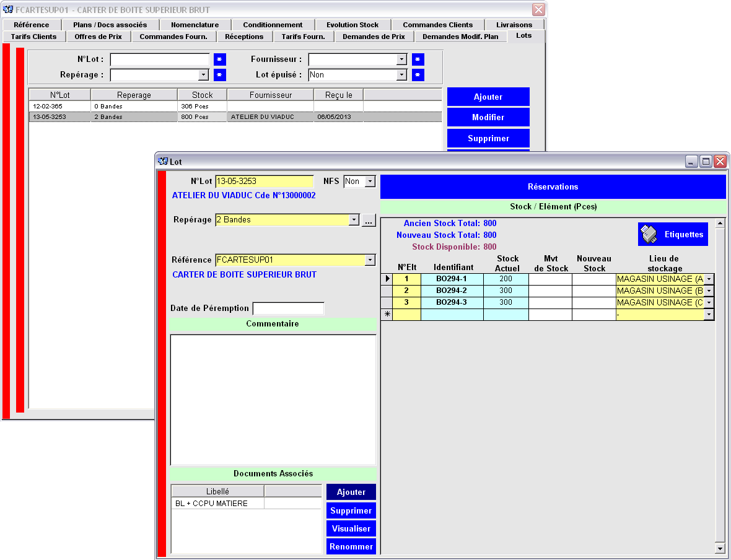Viewport: 731px width, 560px height.
Task: Click the blue asterisk beside Repérage filter
Action: (x=220, y=75)
